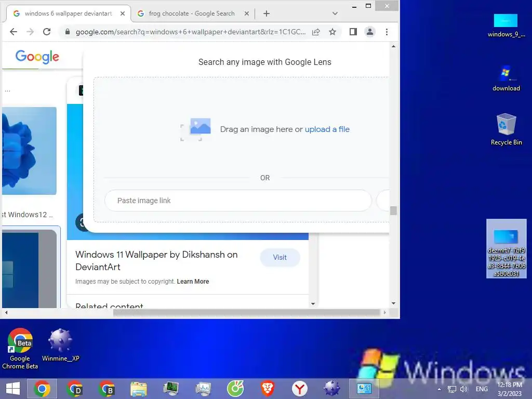The height and width of the screenshot is (399, 532).
Task: Open a new tab with plus button
Action: click(267, 14)
